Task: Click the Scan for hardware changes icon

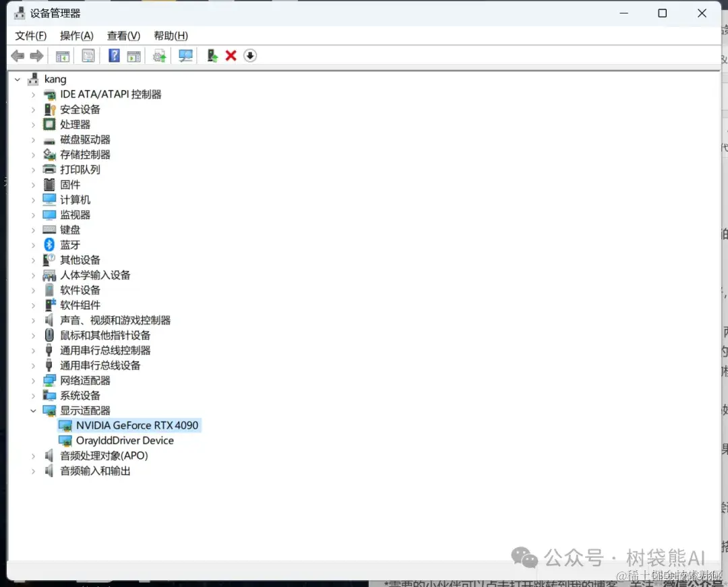Action: tap(185, 56)
